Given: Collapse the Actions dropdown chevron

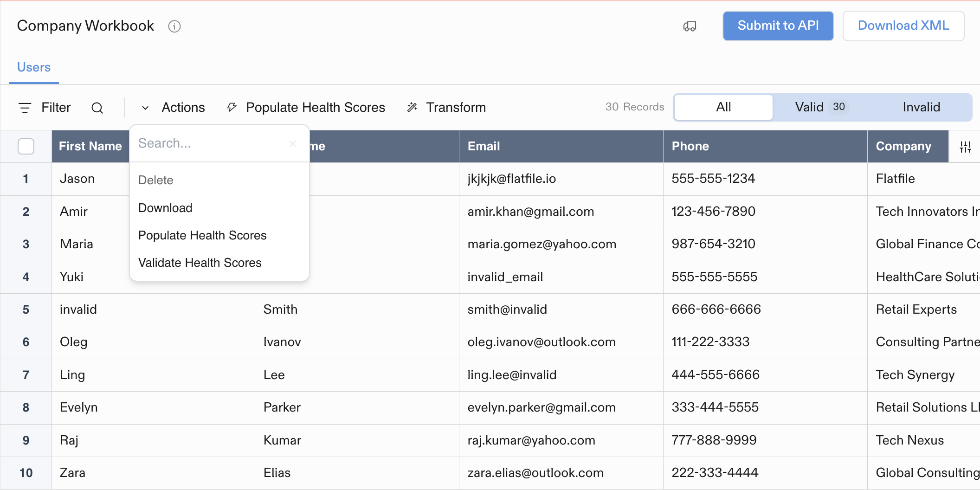Looking at the screenshot, I should click(145, 108).
